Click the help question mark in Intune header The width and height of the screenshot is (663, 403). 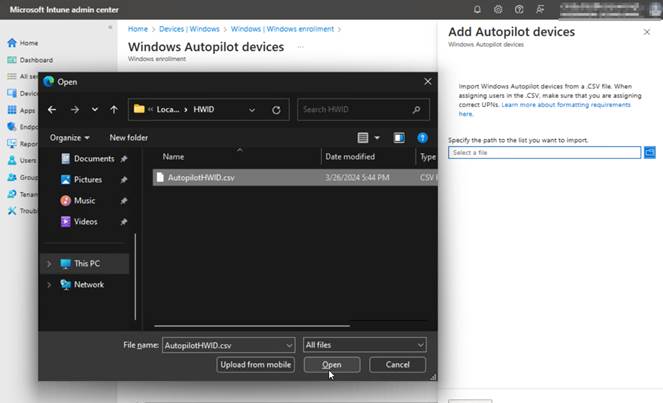click(x=518, y=10)
